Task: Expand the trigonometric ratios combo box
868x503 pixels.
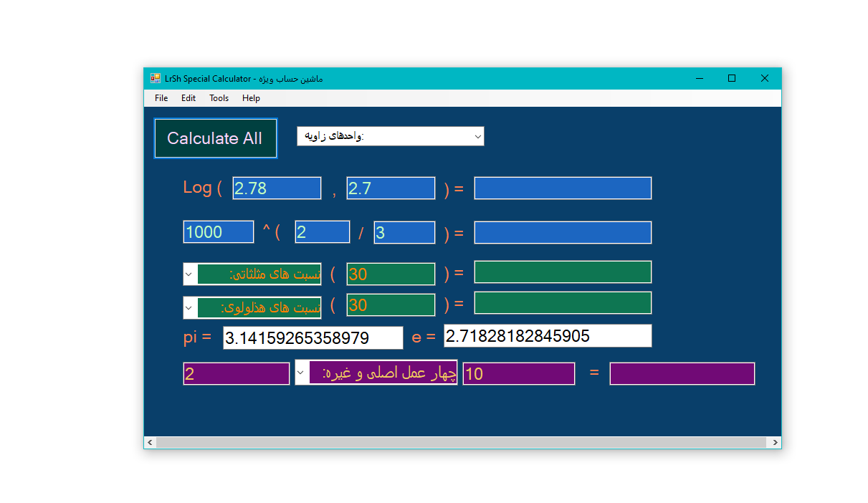Action: click(190, 274)
